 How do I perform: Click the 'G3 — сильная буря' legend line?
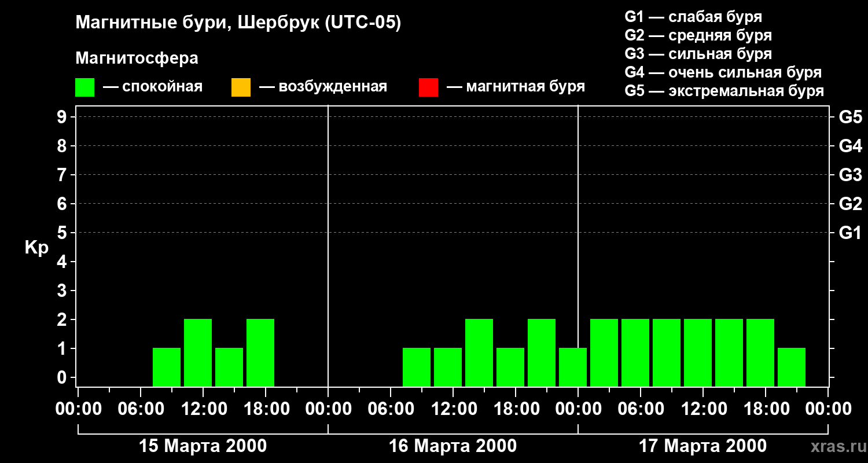(x=698, y=53)
